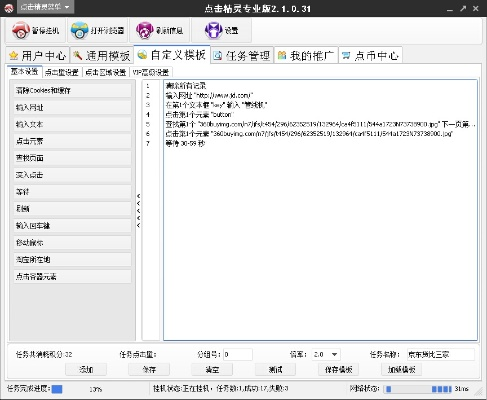The image size is (487, 400).
Task: Click the 淘宝所在地 action button
Action: pyautogui.click(x=72, y=259)
